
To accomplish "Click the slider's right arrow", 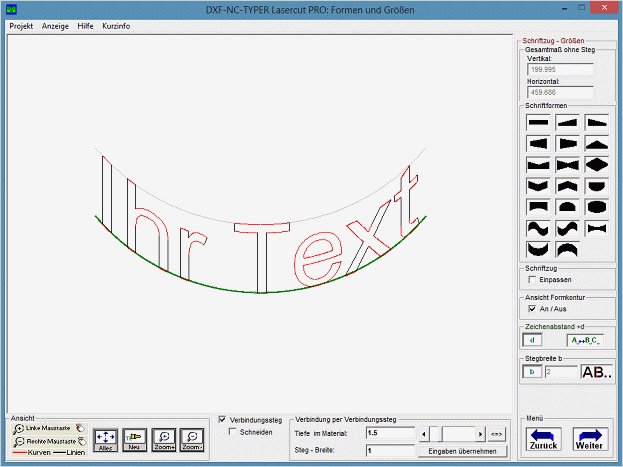I will (480, 434).
